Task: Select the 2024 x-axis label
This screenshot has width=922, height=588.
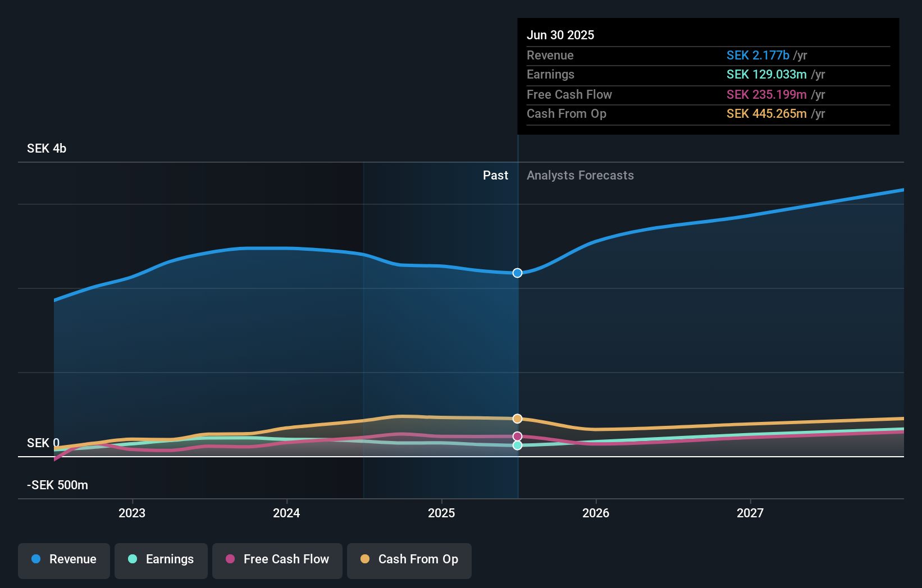Action: (286, 513)
